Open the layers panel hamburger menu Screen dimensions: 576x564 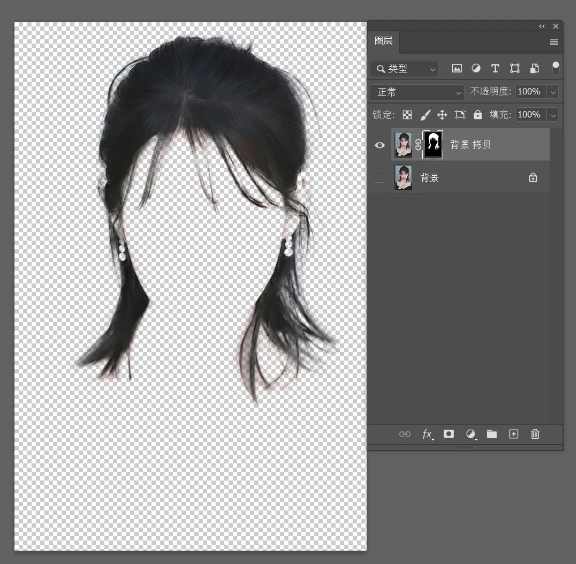554,42
